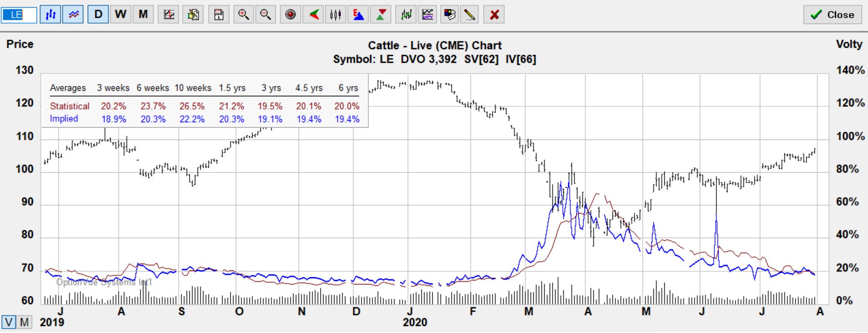Click the 6 yrs column header
The image size is (868, 333).
point(348,88)
